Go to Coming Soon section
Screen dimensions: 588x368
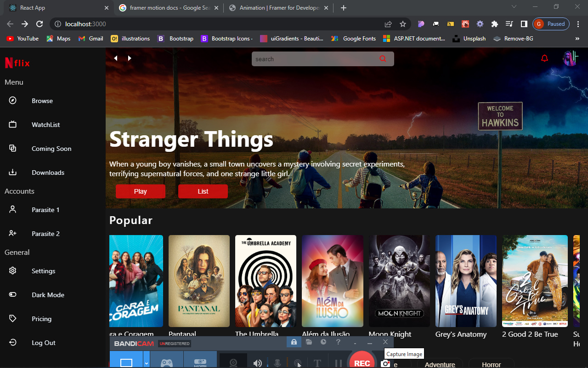pyautogui.click(x=40, y=149)
